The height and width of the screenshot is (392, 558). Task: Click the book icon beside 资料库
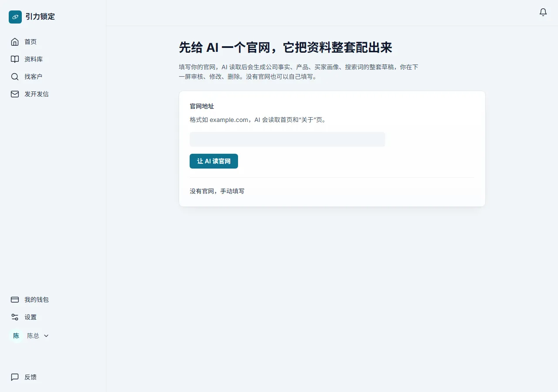pos(15,59)
